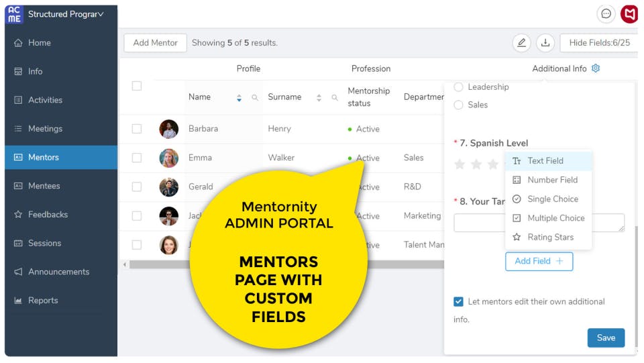
Task: Click the Reports chart icon
Action: point(18,301)
